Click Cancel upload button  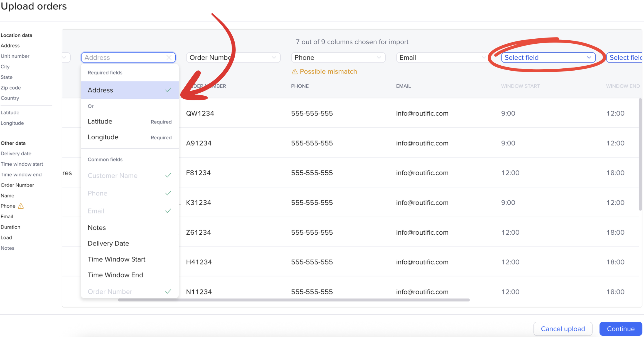pyautogui.click(x=562, y=329)
